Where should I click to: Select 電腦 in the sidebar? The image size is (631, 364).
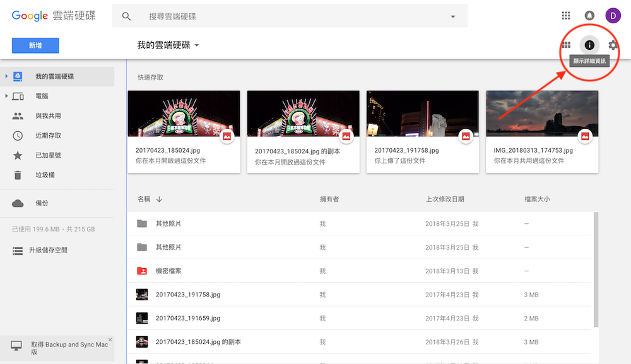pyautogui.click(x=18, y=96)
